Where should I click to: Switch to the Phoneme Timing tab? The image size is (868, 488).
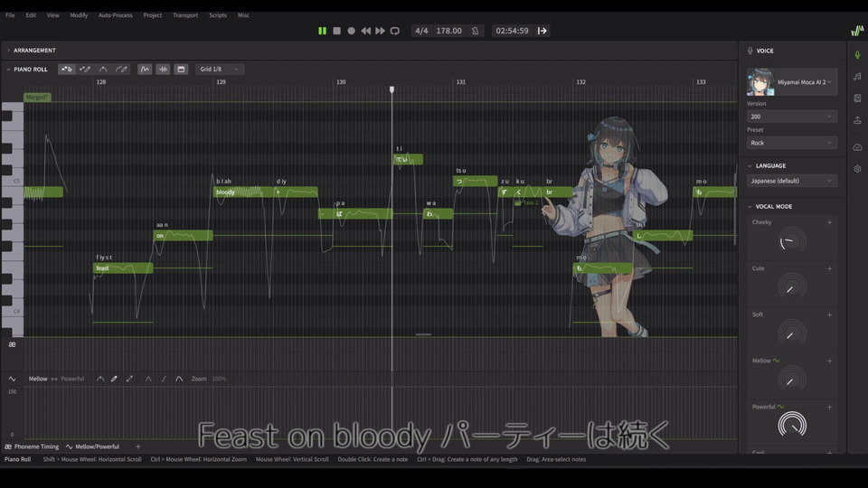(x=32, y=446)
